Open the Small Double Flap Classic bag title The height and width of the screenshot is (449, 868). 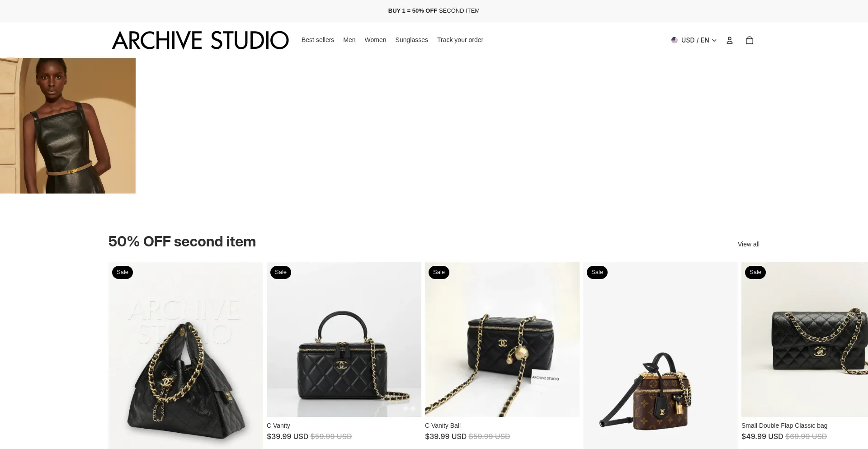784,425
